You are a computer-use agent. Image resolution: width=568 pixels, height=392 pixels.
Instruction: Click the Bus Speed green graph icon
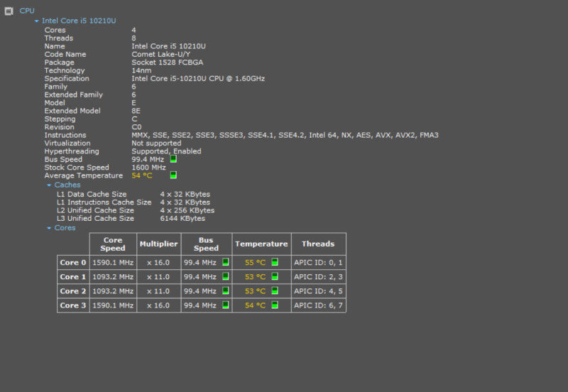pos(173,158)
